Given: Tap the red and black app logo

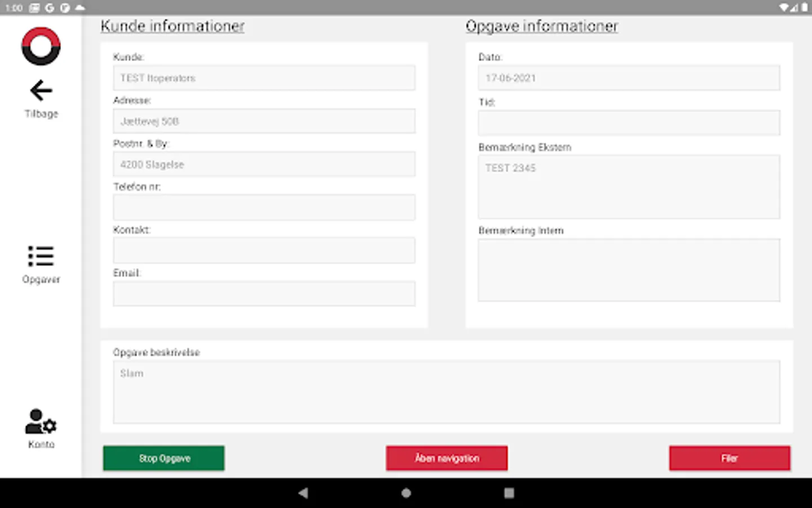Looking at the screenshot, I should click(41, 46).
